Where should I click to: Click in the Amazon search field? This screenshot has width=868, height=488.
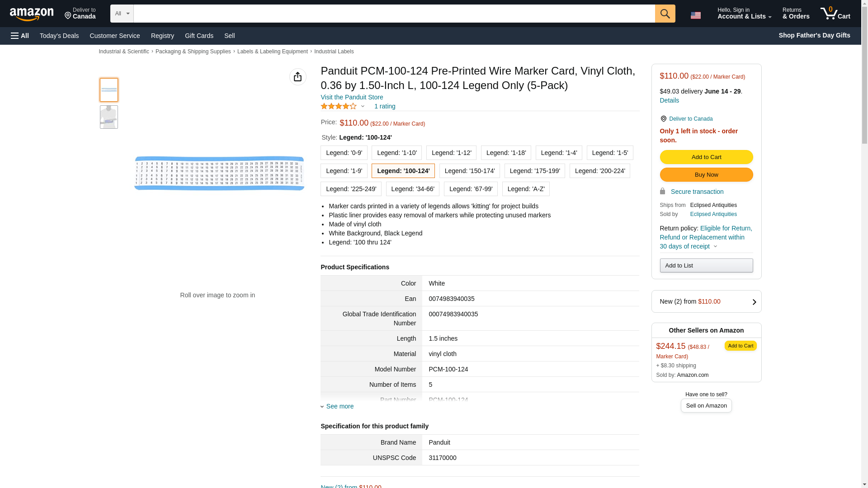tap(393, 14)
